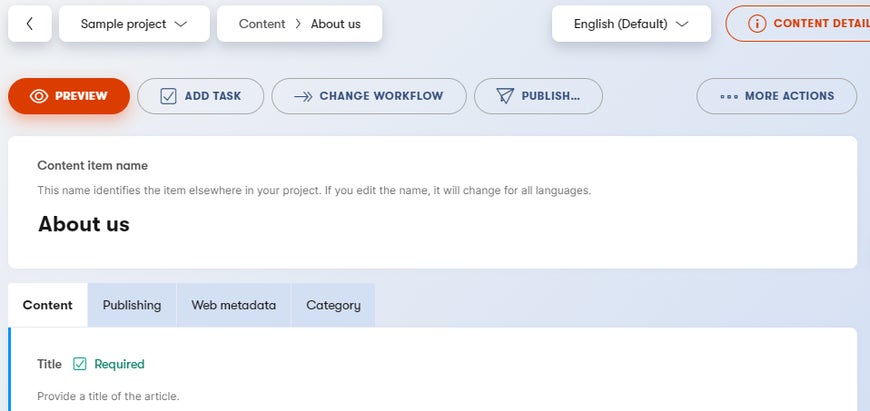Click the chevron beside English (Default)
The width and height of the screenshot is (870, 411).
pos(682,24)
